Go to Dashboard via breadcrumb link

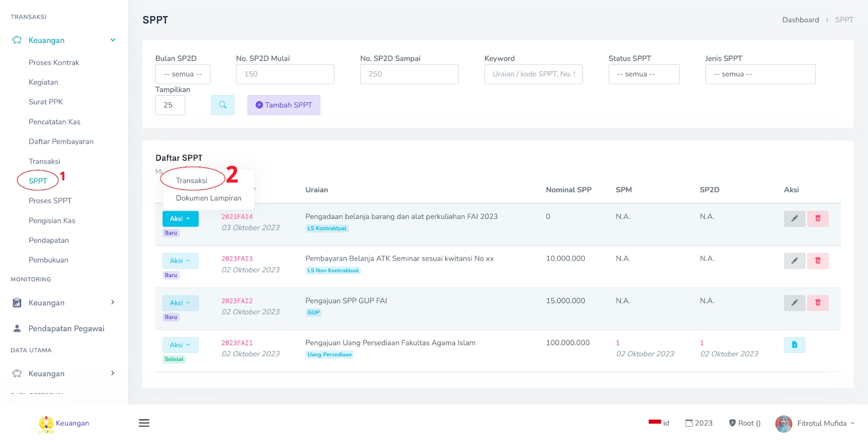800,20
